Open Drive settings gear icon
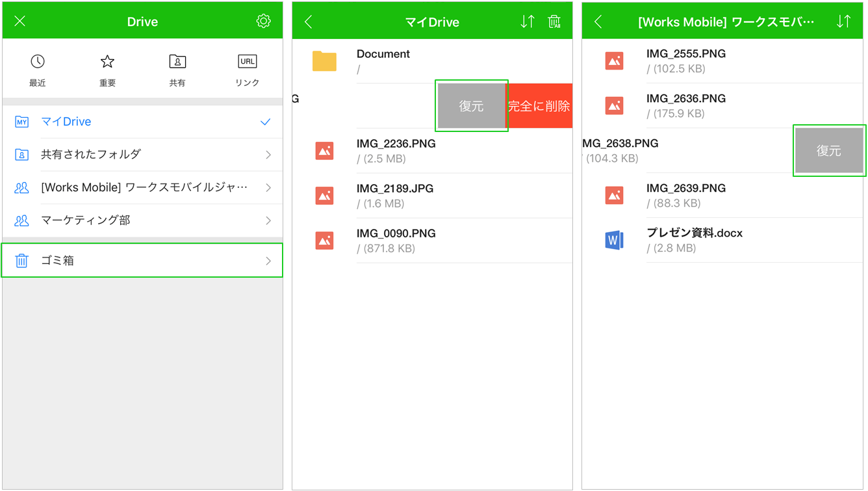This screenshot has width=868, height=491. [263, 21]
